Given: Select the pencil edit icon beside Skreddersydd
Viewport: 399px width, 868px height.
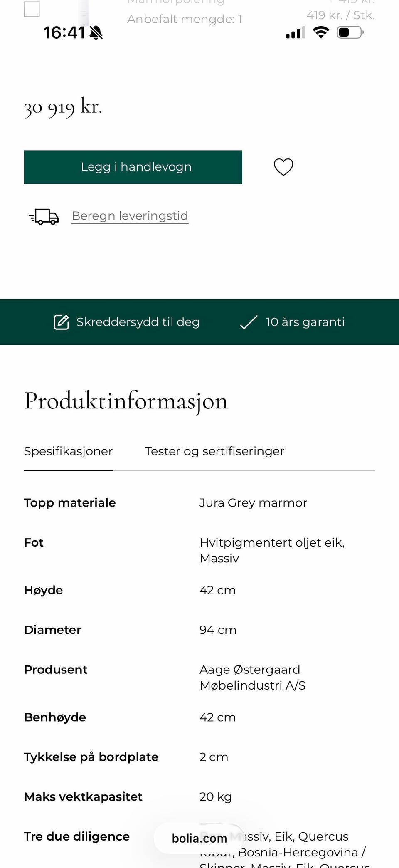Looking at the screenshot, I should tap(61, 321).
